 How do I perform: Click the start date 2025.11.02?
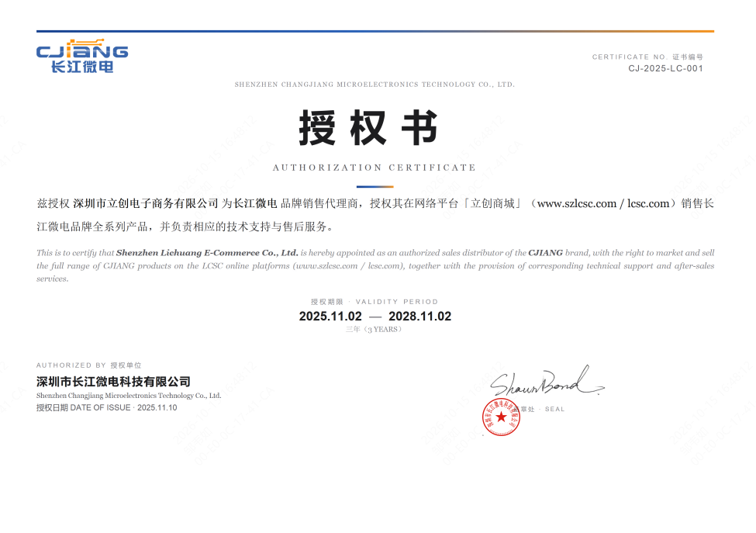330,317
